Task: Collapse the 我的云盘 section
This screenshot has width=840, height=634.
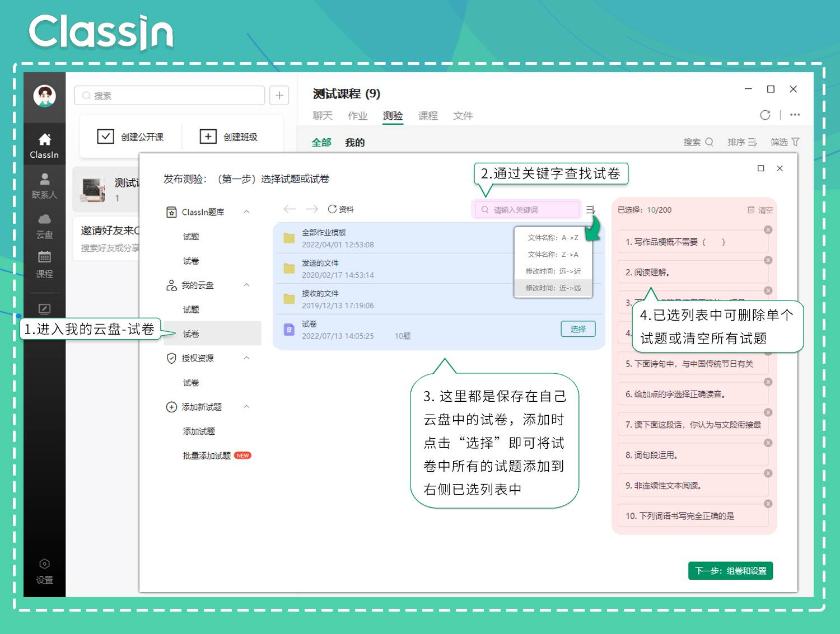Action: [246, 285]
